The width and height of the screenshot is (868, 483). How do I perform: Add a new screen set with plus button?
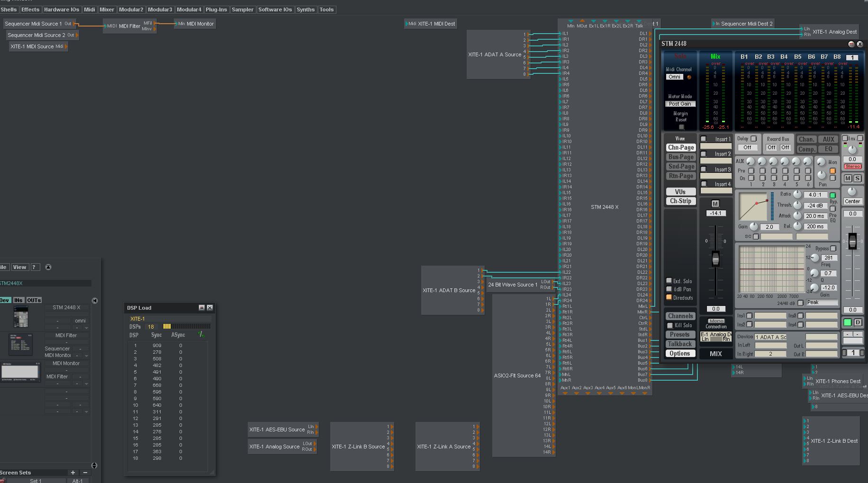point(73,473)
